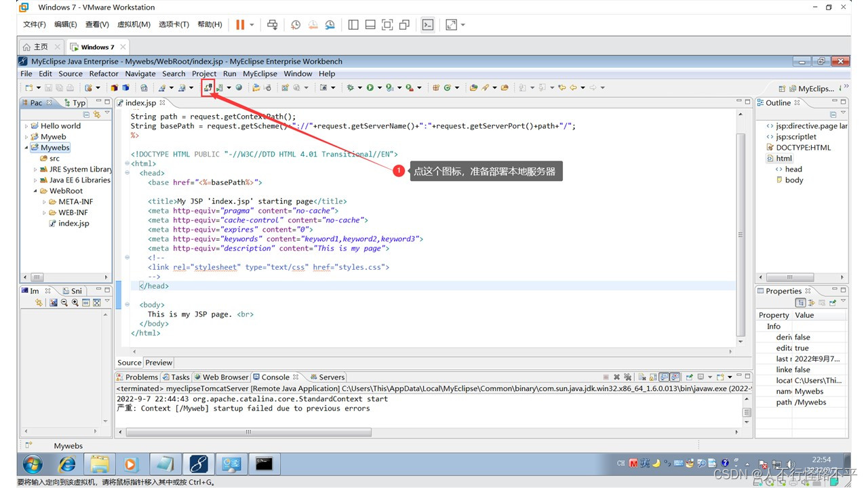868x488 pixels.
Task: Switch to the Web Browser tab
Action: [x=221, y=377]
